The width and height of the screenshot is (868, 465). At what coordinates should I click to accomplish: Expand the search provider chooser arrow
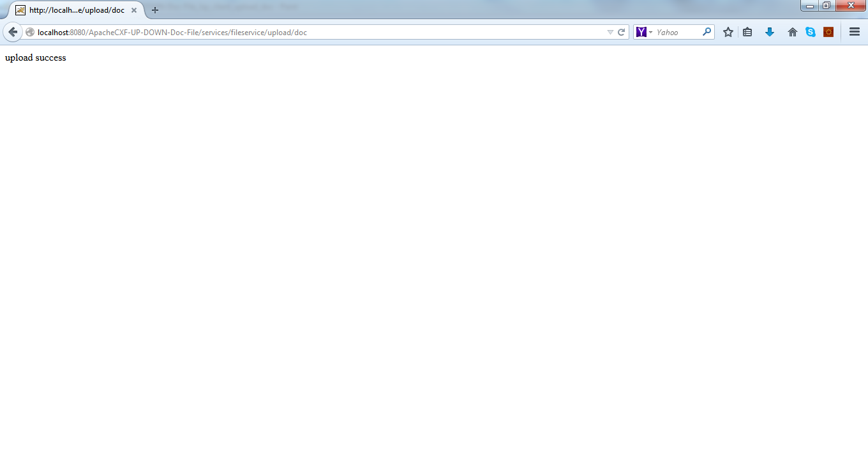click(650, 32)
